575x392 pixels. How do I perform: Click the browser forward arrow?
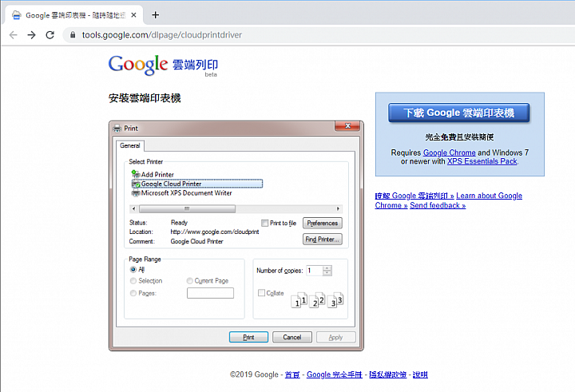[x=31, y=35]
